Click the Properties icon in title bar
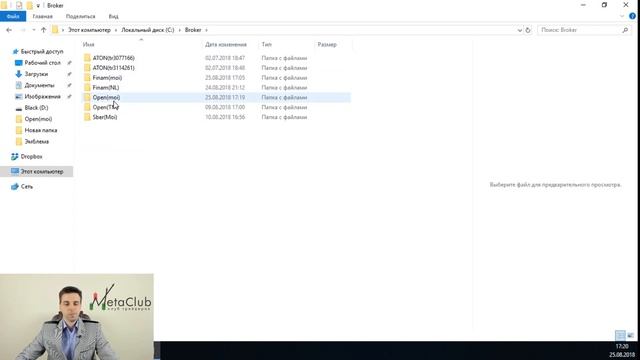 19,5
